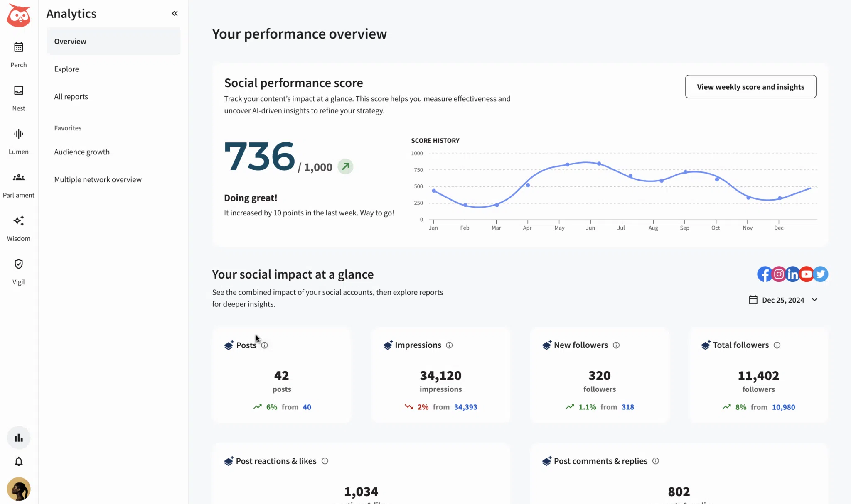Click the info icon beside Posts
This screenshot has width=851, height=504.
click(x=264, y=345)
